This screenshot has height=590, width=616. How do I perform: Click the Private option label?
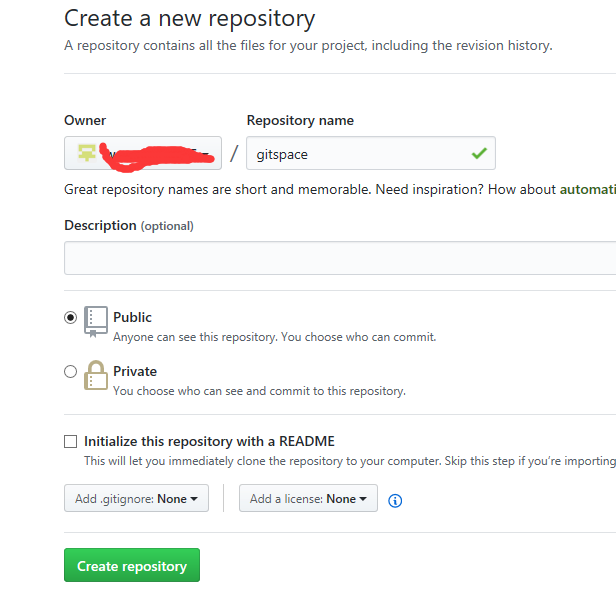point(135,371)
